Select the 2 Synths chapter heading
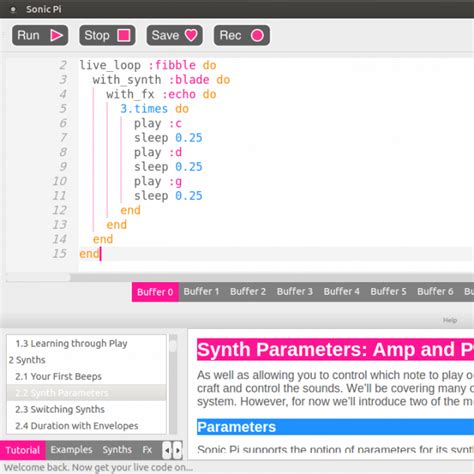 click(x=27, y=360)
